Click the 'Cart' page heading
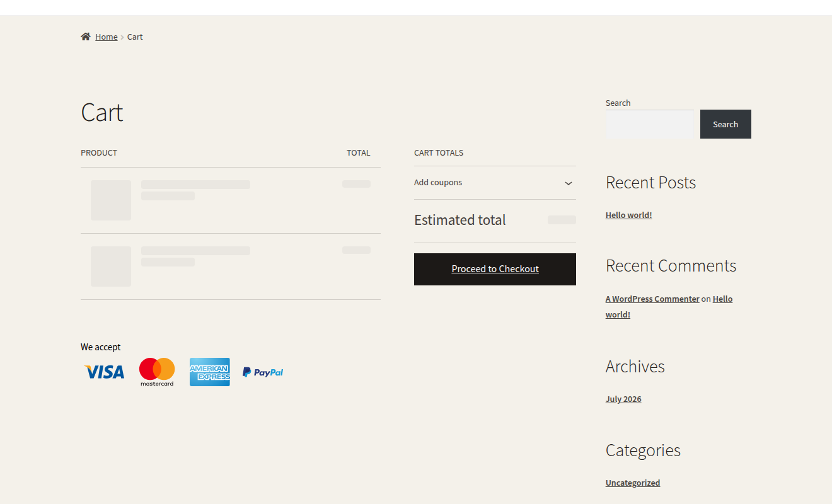Viewport: 832px width, 504px height. (102, 113)
